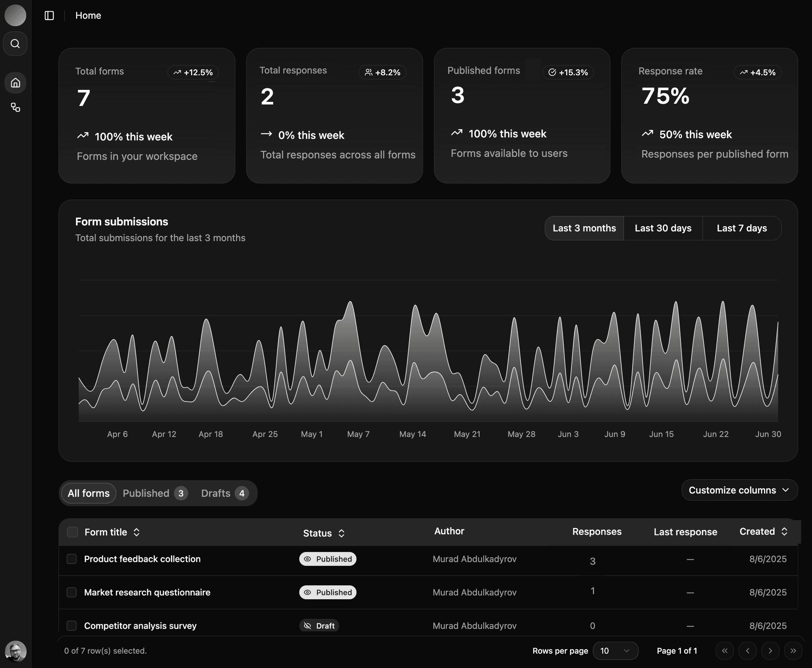
Task: Go to the next page arrow
Action: click(x=770, y=651)
